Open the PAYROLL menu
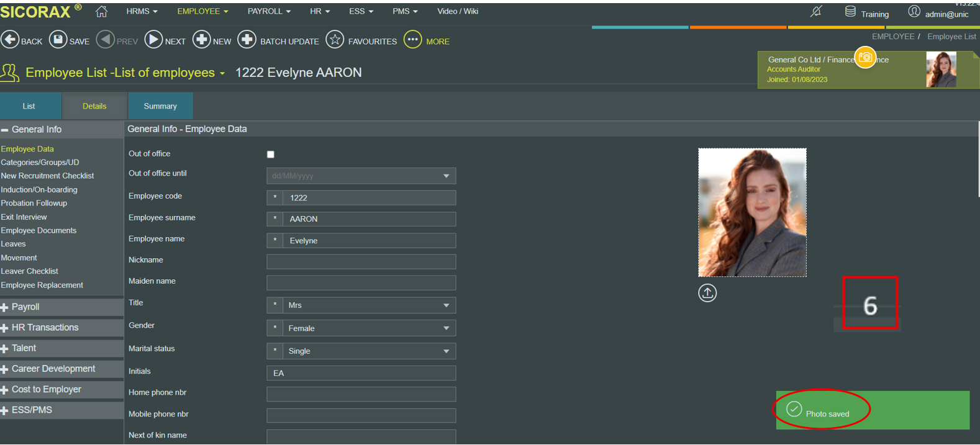 click(x=268, y=11)
